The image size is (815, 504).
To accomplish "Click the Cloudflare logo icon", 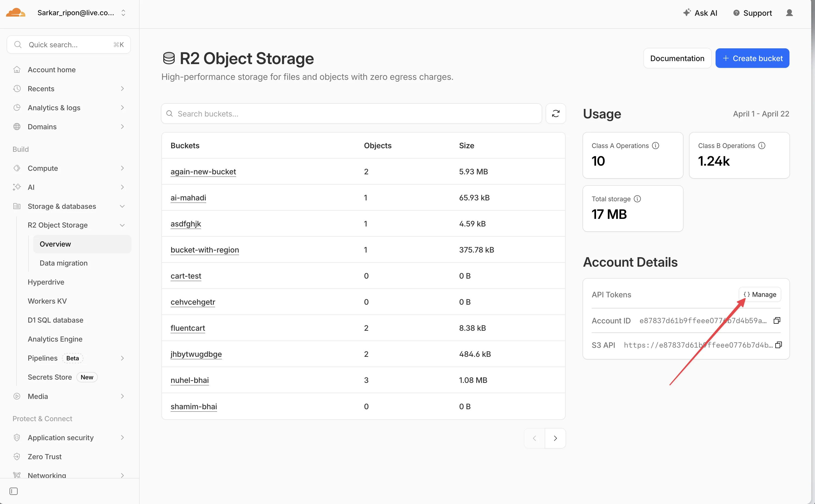I will point(15,13).
